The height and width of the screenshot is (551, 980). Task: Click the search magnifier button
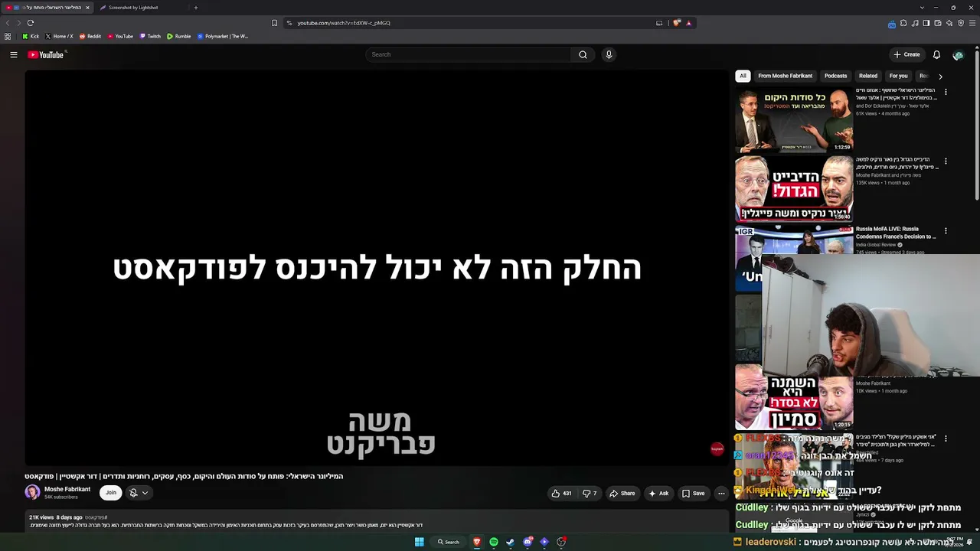583,54
